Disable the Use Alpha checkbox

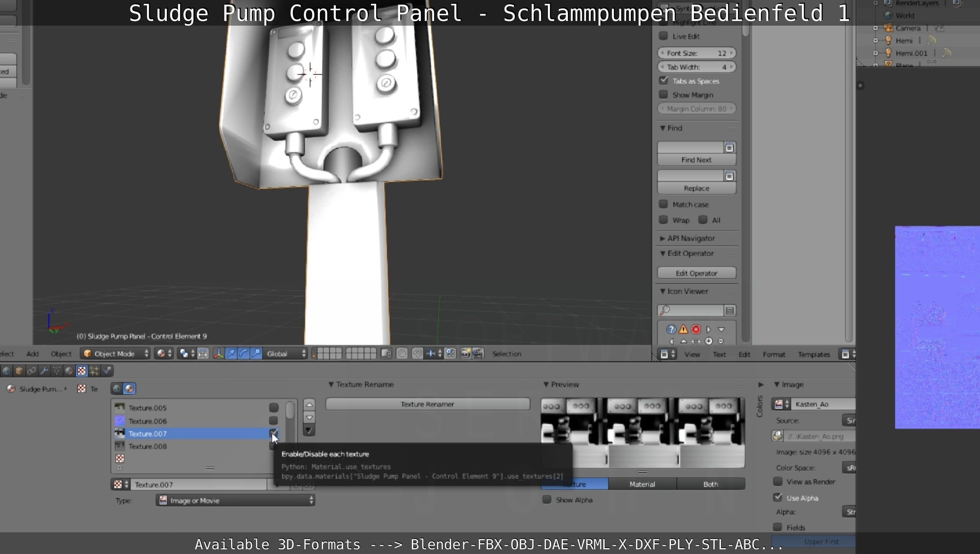pos(778,497)
